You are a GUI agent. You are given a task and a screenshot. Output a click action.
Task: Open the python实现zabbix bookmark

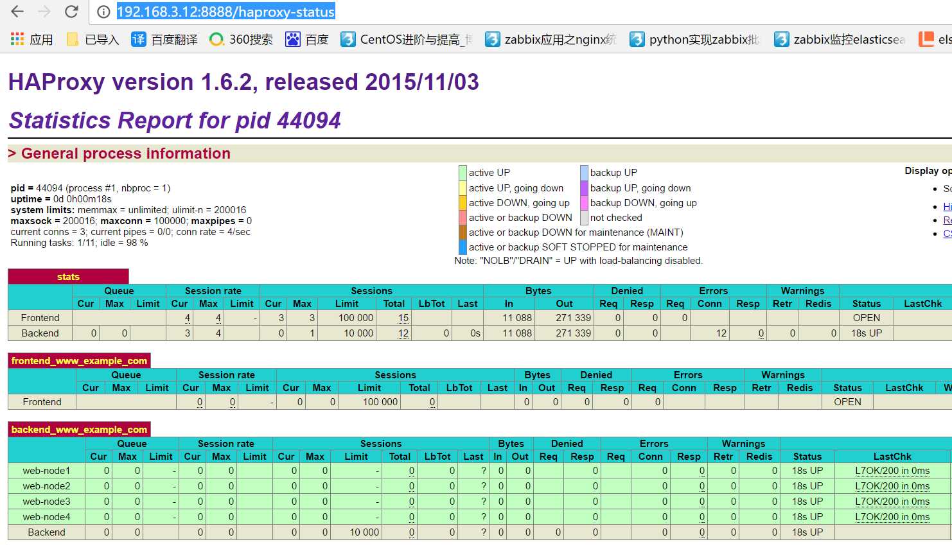point(695,39)
